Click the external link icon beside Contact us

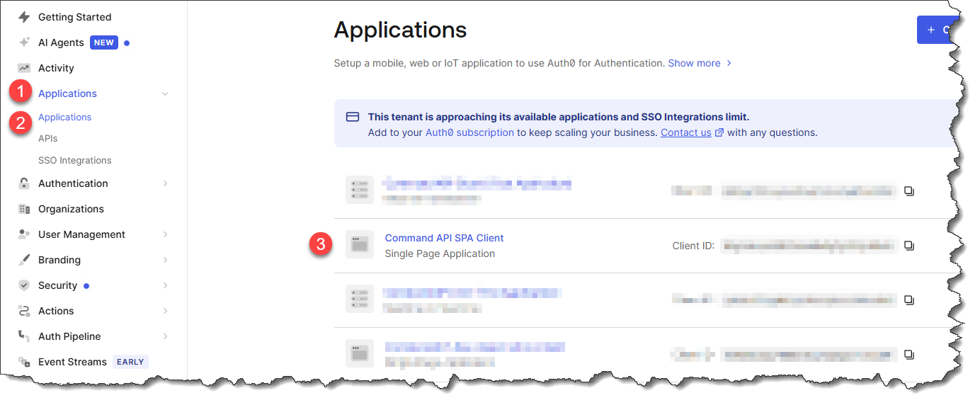[719, 132]
